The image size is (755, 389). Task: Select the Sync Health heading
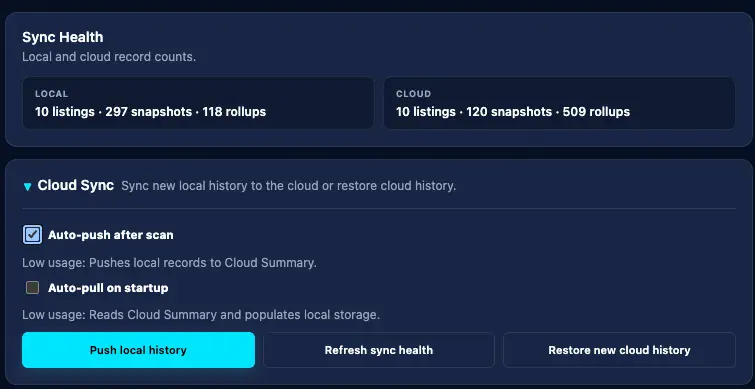coord(63,37)
